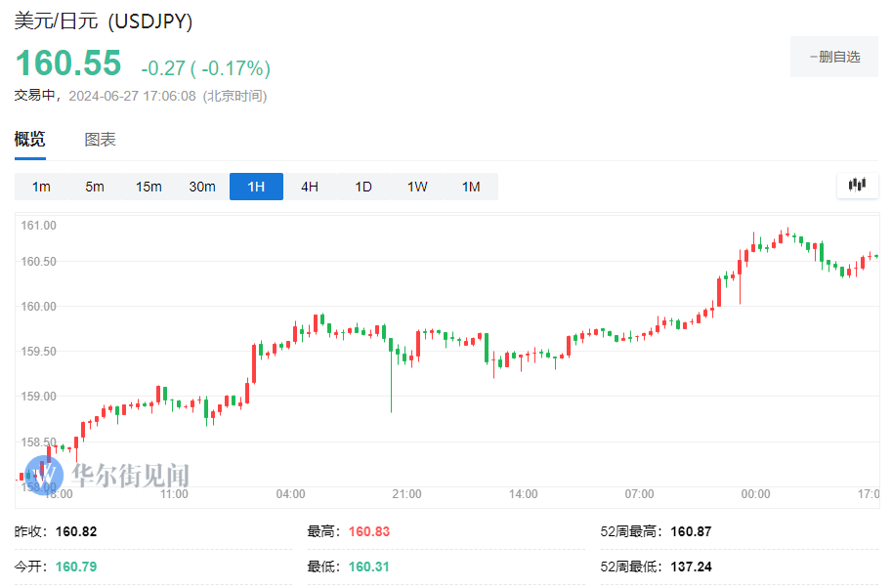892x588 pixels.
Task: Switch chart to 4H interval
Action: (310, 187)
